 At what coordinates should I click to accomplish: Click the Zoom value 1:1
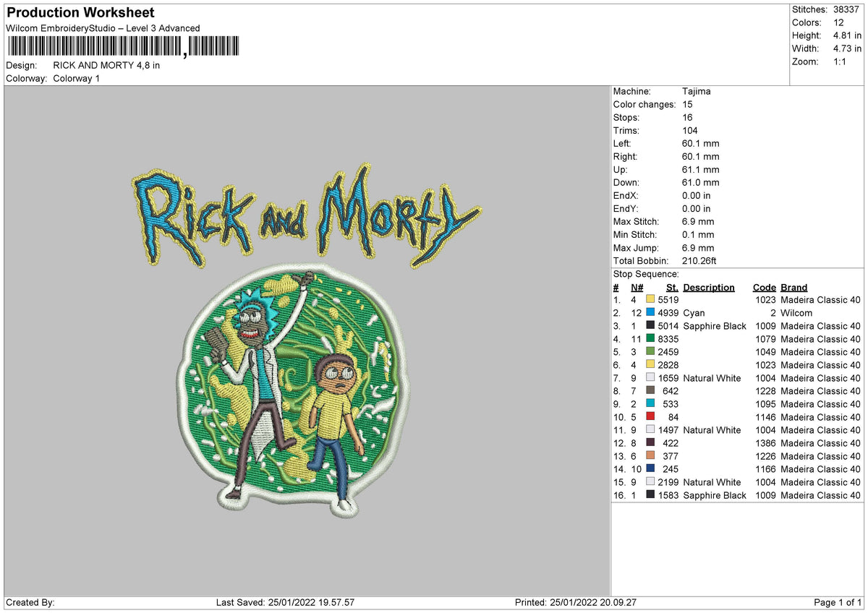(841, 61)
